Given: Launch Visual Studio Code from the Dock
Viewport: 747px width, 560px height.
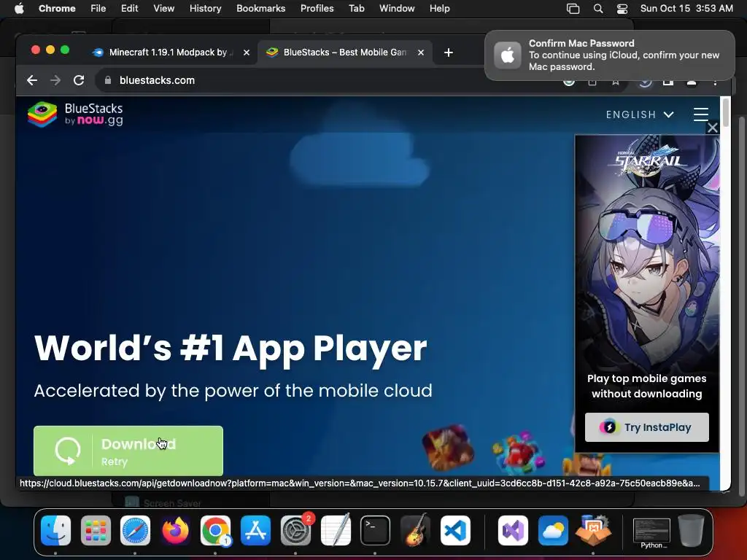Looking at the screenshot, I should coord(455,530).
